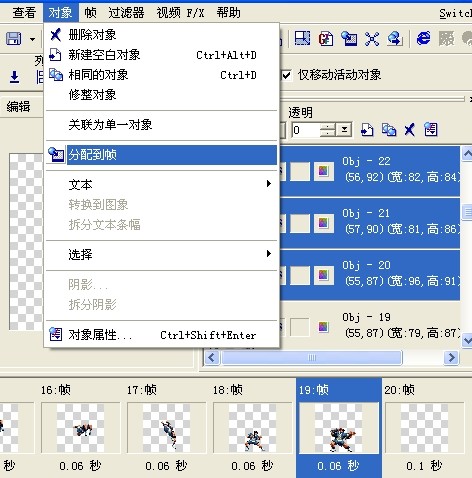The height and width of the screenshot is (478, 472).
Task: Click the object list scroll up arrow
Action: (467, 154)
